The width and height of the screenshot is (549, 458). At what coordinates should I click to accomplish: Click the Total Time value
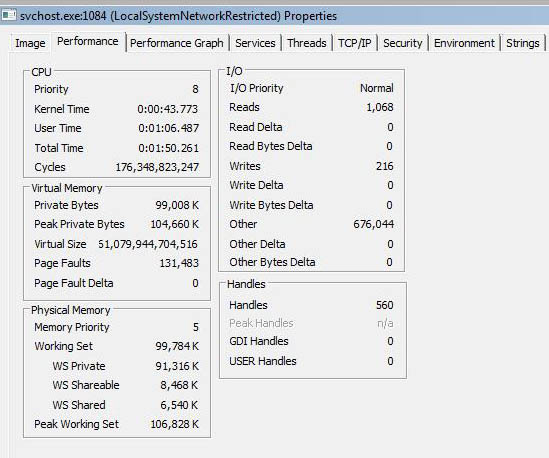tap(168, 148)
